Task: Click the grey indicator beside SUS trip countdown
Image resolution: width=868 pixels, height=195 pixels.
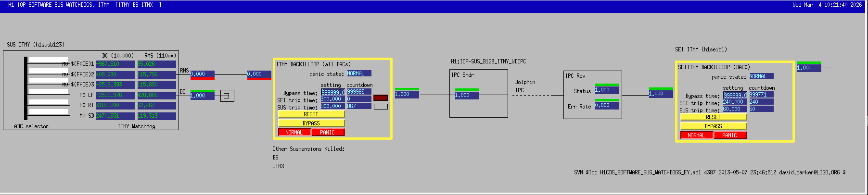Action: 380,107
